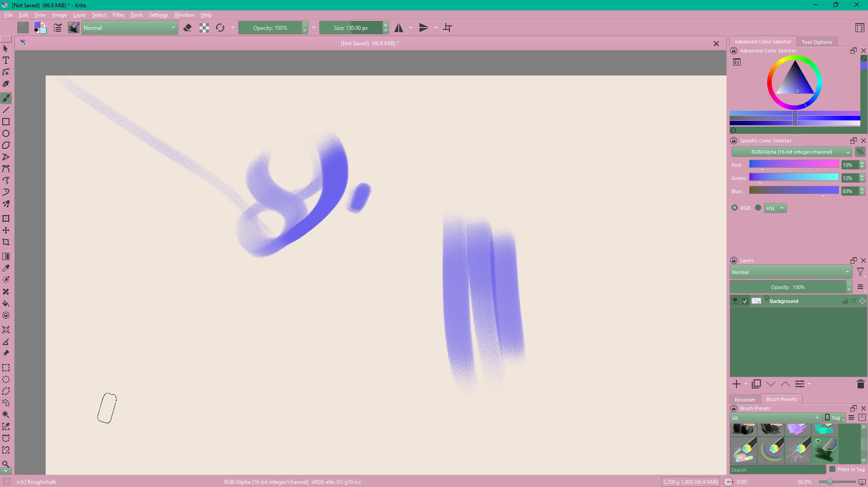Move the layer down
This screenshot has width=868, height=487.
click(x=771, y=384)
